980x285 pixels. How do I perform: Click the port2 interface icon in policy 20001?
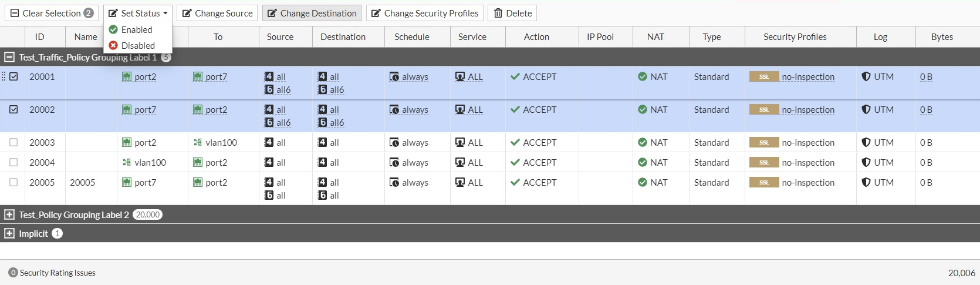pos(127,77)
